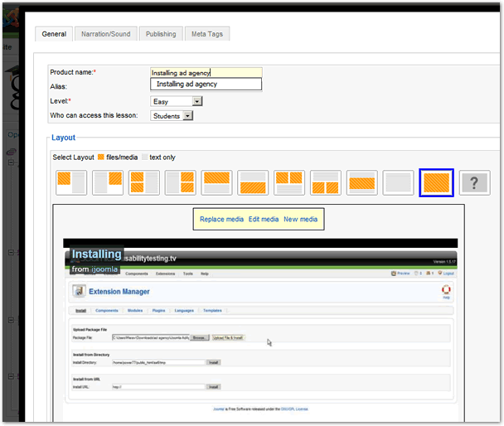The height and width of the screenshot is (426, 504).
Task: Open the question mark layout help
Action: [x=474, y=182]
